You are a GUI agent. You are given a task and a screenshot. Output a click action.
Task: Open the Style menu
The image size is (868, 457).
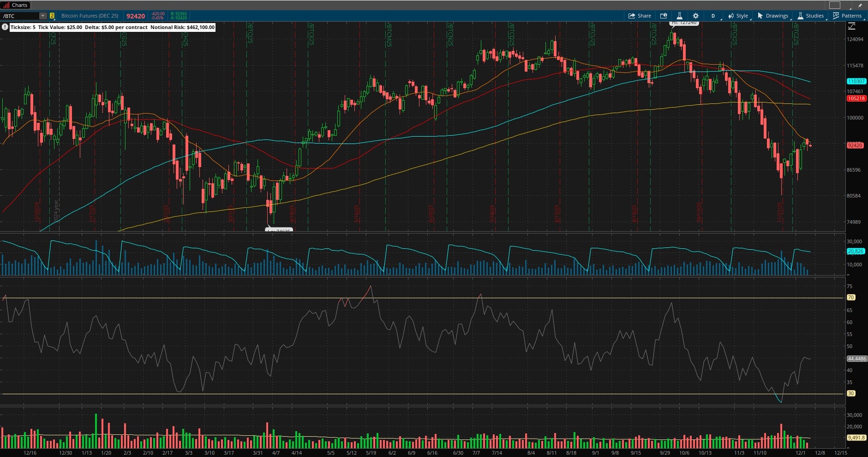[738, 16]
